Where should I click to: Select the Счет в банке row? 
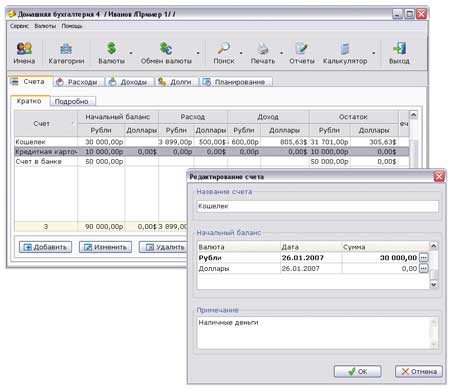pyautogui.click(x=211, y=161)
